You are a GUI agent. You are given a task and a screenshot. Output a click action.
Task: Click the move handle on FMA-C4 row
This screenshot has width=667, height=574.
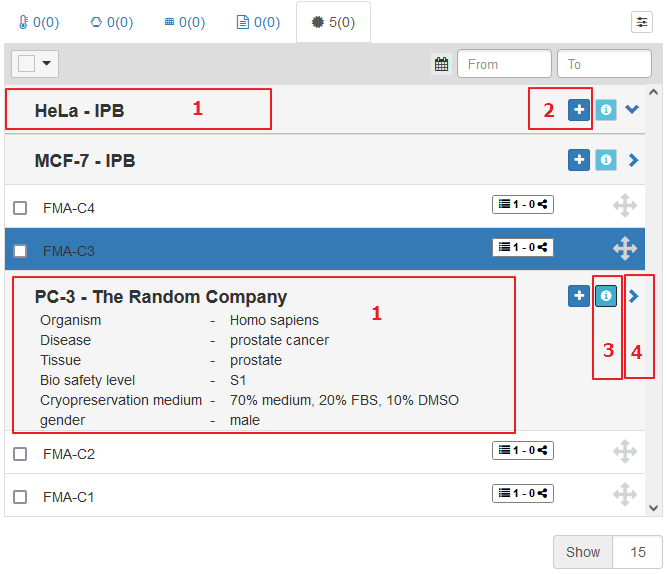coord(624,207)
